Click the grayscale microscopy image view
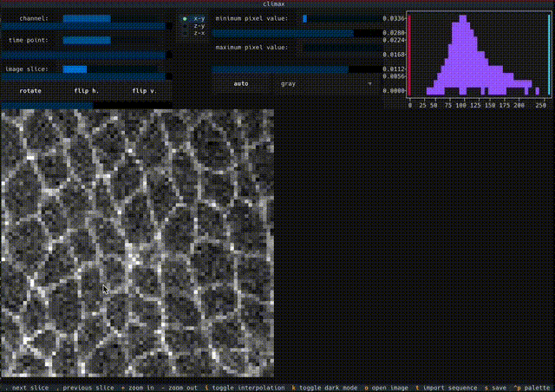Screen dimensions: 555x392 [x=137, y=243]
